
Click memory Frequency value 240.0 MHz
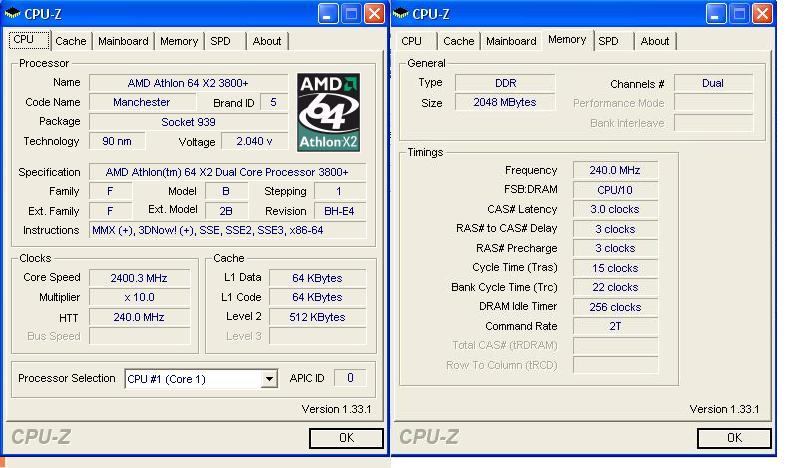(615, 170)
